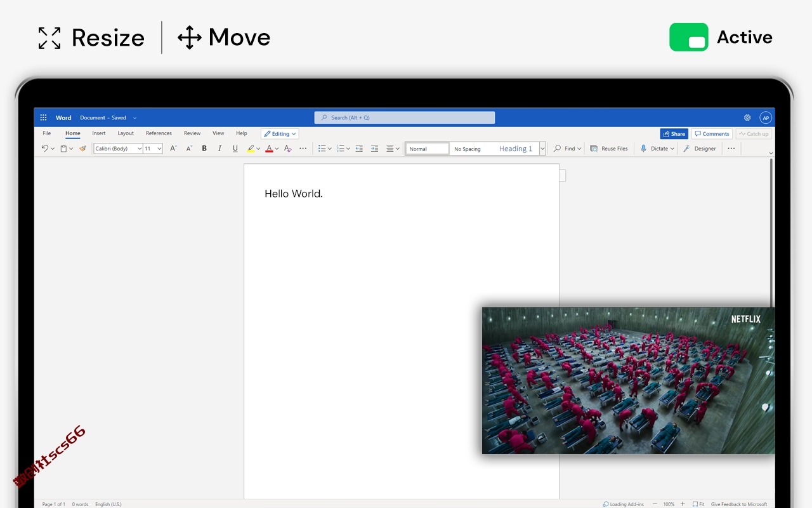Expand document title dropdown chevron
Viewport: 812px width, 508px height.
[x=134, y=118]
